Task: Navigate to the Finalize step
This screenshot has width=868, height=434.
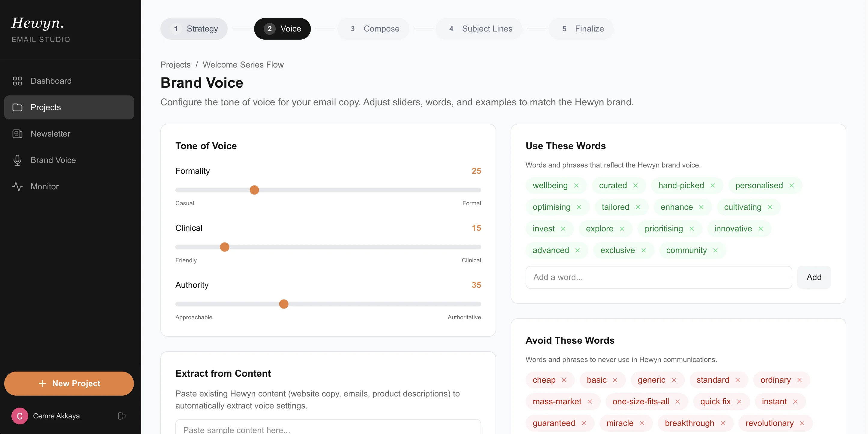Action: (x=581, y=29)
